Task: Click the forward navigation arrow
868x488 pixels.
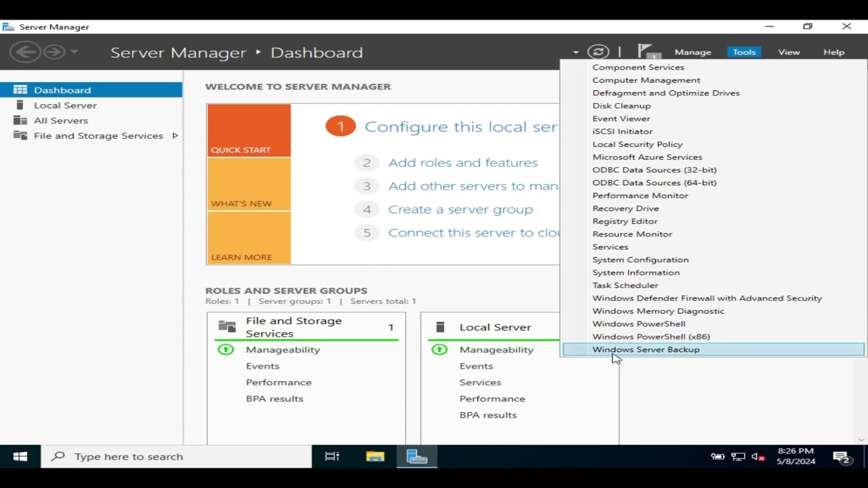Action: pos(54,52)
